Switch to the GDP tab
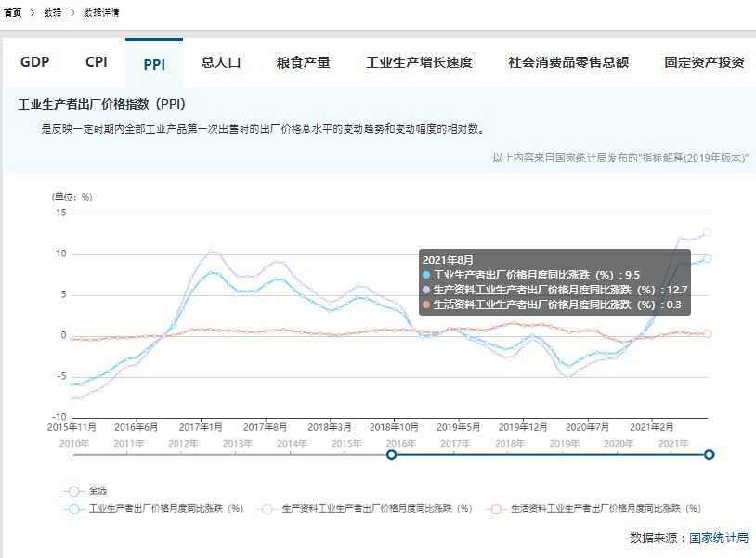The width and height of the screenshot is (756, 558). coord(34,62)
